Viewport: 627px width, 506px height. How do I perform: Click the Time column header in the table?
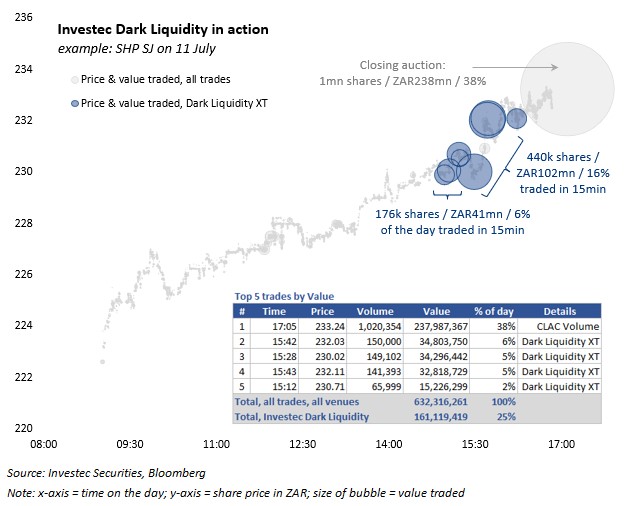coord(274,311)
